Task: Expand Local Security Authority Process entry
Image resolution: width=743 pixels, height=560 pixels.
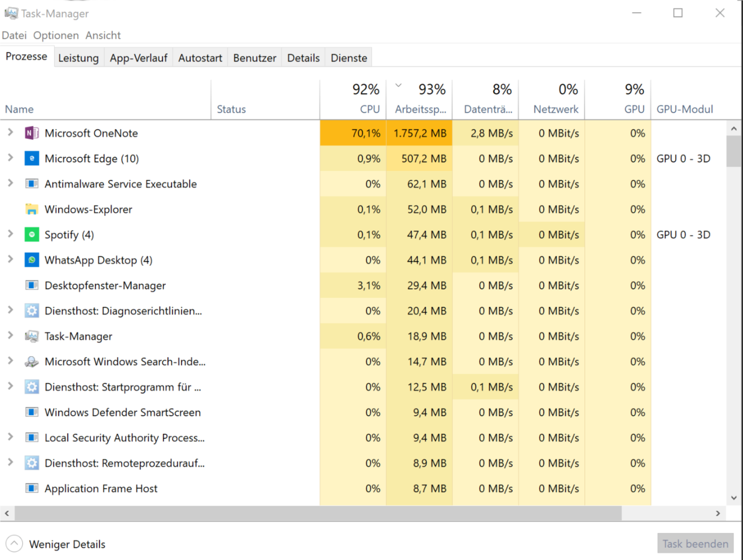Action: click(x=10, y=437)
